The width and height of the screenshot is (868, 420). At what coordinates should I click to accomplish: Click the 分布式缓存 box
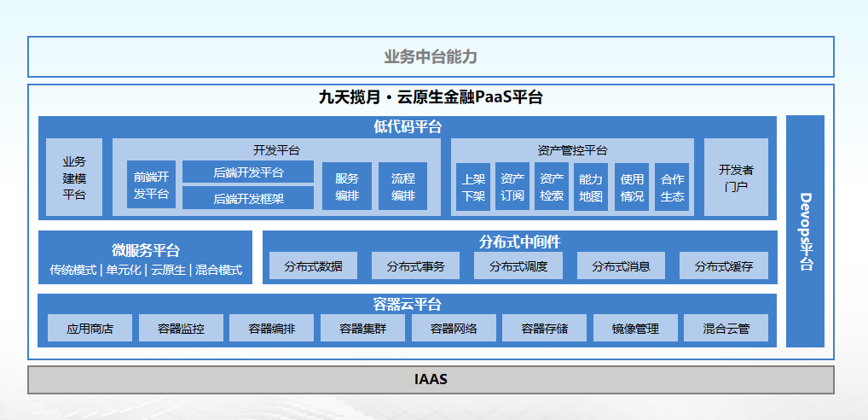[x=724, y=266]
